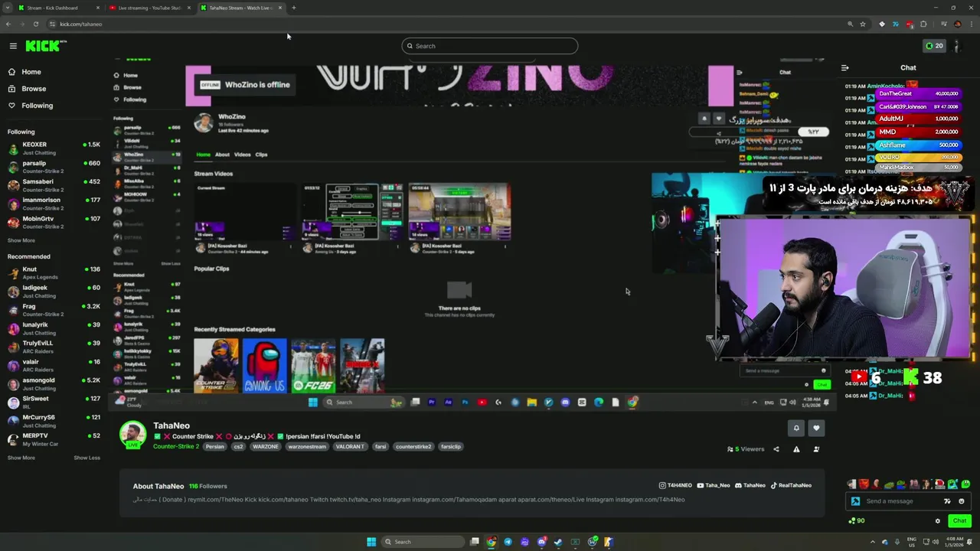The height and width of the screenshot is (551, 980).
Task: Click the Kick logo
Action: click(46, 46)
